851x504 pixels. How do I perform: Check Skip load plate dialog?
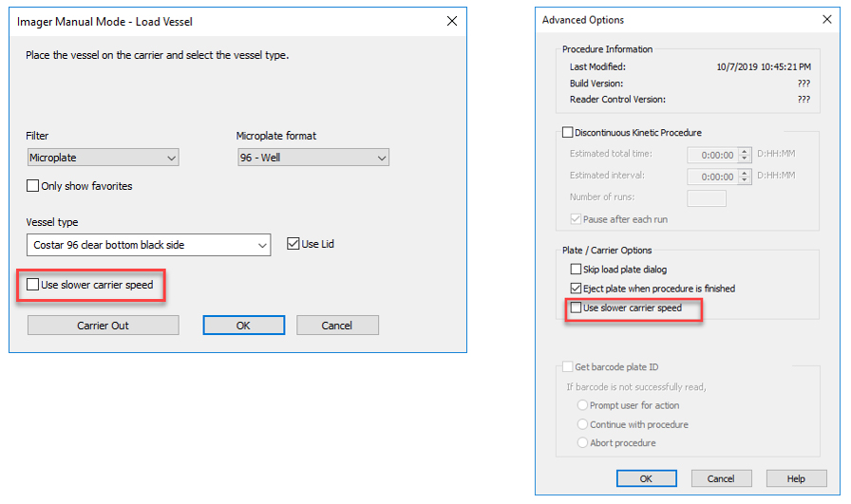576,270
